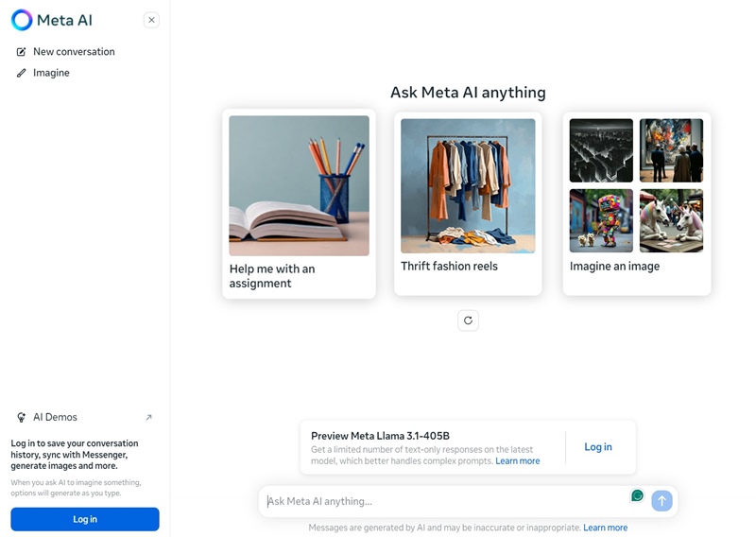The height and width of the screenshot is (537, 756).
Task: Click the art gallery painting thumbnail
Action: click(671, 150)
